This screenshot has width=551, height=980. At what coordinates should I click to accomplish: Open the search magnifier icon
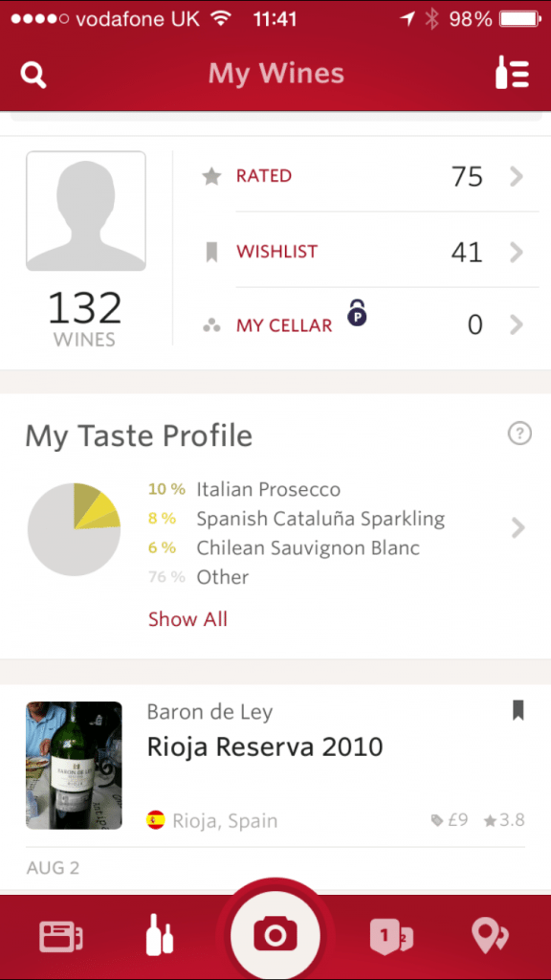tap(33, 75)
